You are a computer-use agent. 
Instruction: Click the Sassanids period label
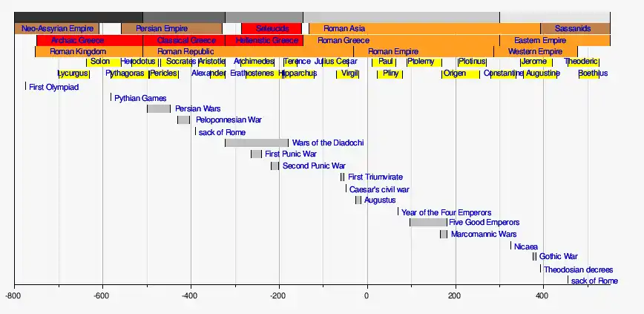tap(573, 29)
